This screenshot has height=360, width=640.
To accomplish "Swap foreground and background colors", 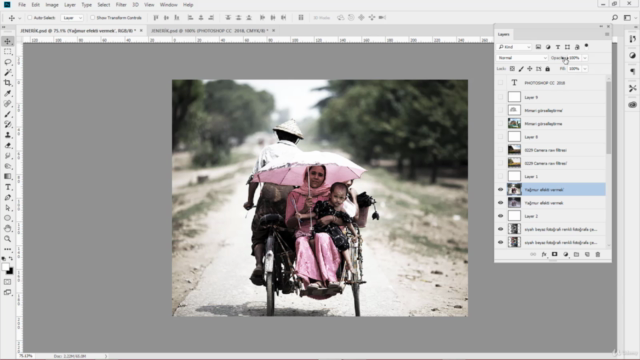I will [11, 259].
